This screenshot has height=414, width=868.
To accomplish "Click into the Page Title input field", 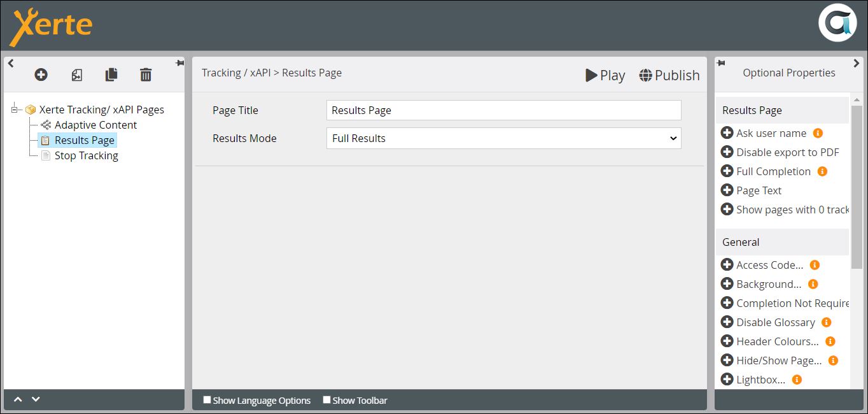I will click(503, 110).
